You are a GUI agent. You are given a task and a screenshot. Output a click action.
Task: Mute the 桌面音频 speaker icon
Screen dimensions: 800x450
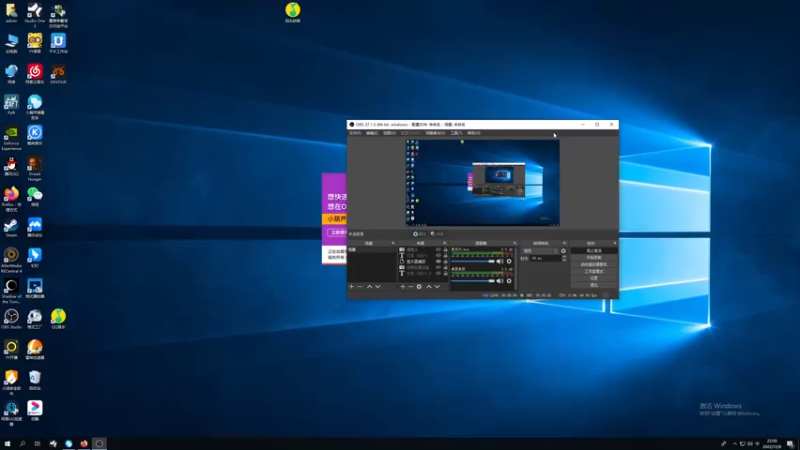499,281
